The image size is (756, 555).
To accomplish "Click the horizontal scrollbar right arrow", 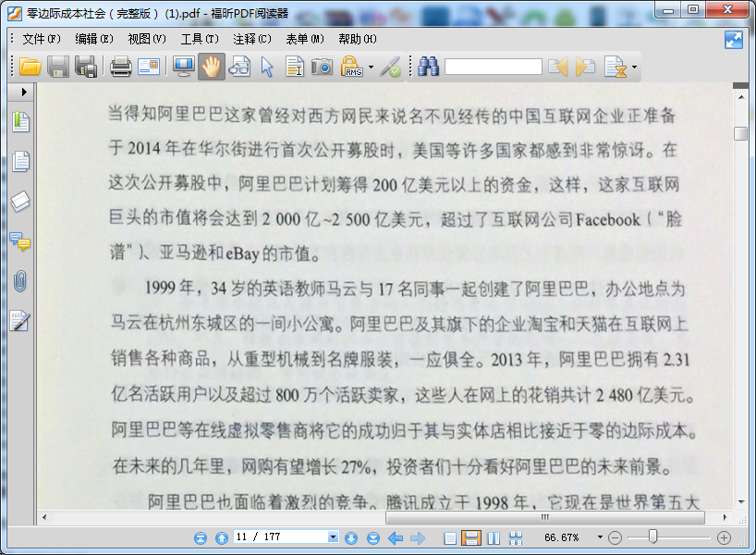I will click(x=726, y=517).
